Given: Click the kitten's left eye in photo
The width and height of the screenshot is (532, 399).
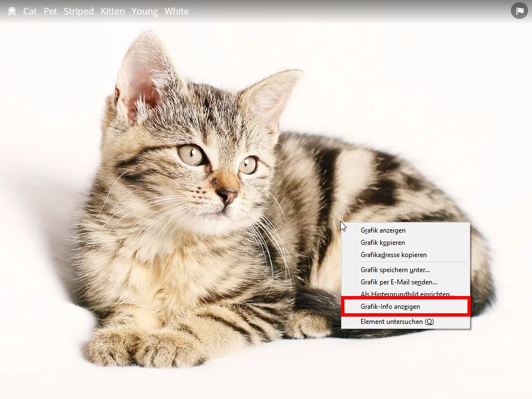Looking at the screenshot, I should [191, 154].
